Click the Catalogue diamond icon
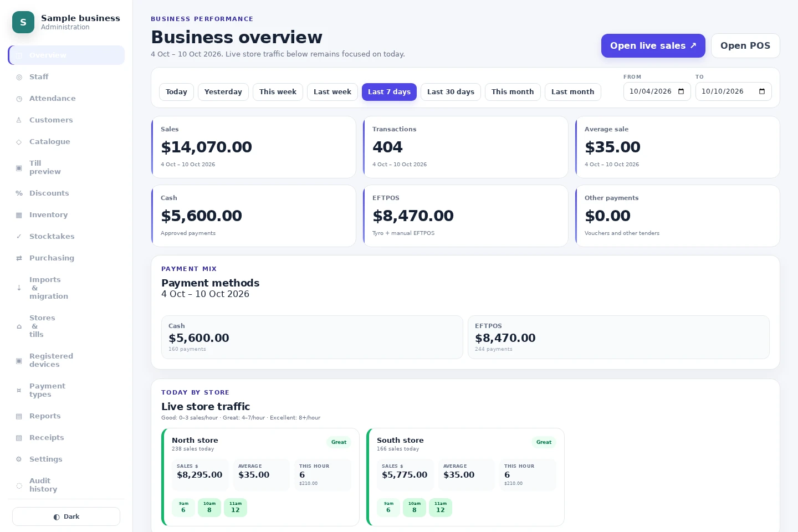798x532 pixels. coord(19,142)
